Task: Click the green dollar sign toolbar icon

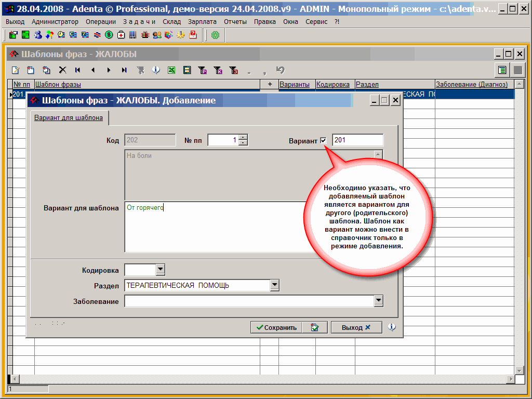Action: coord(109,35)
